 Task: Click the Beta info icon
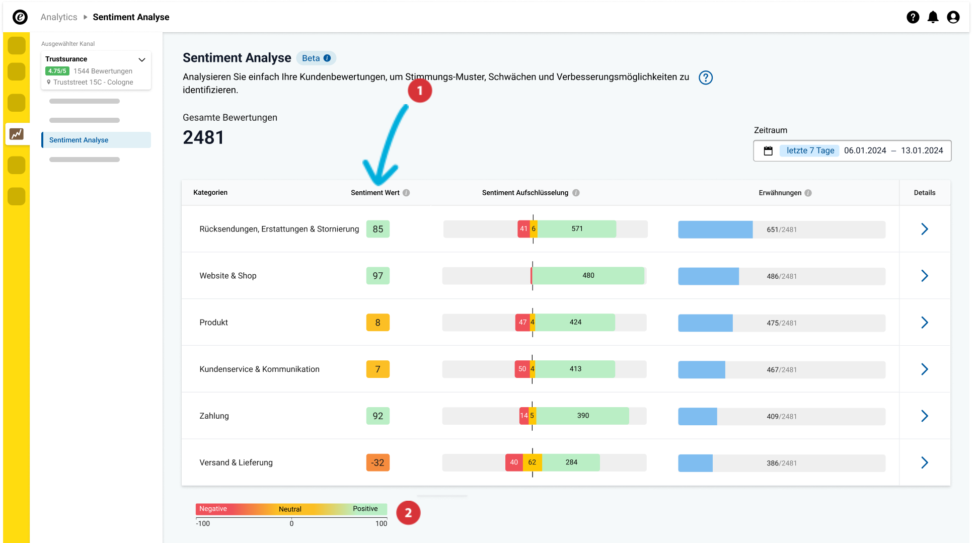(x=327, y=58)
